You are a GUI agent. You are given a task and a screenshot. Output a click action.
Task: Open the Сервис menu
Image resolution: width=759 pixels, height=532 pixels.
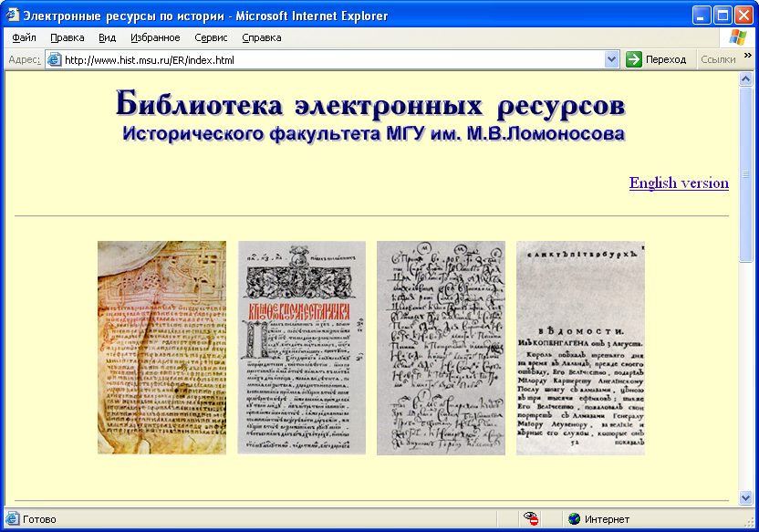click(211, 37)
